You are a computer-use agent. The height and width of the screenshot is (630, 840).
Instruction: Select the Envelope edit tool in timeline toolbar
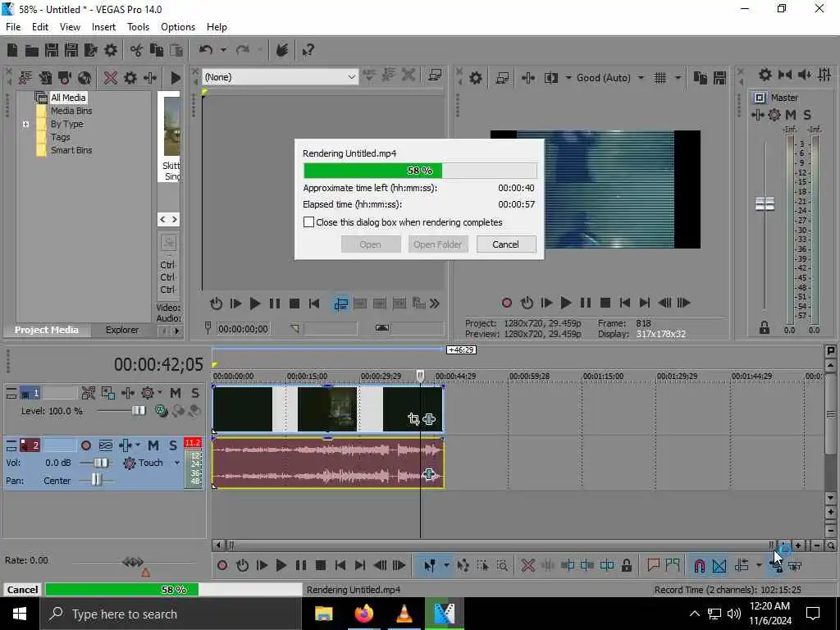(x=463, y=565)
